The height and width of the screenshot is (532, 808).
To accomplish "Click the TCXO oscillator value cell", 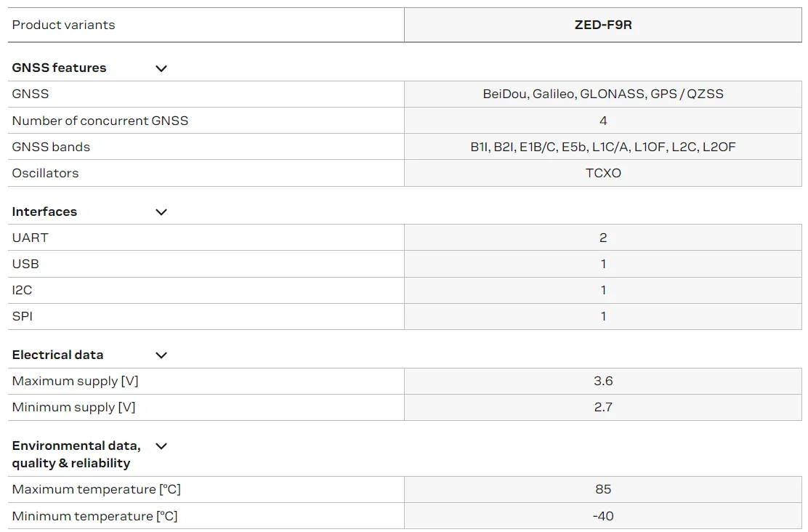I will click(x=603, y=173).
